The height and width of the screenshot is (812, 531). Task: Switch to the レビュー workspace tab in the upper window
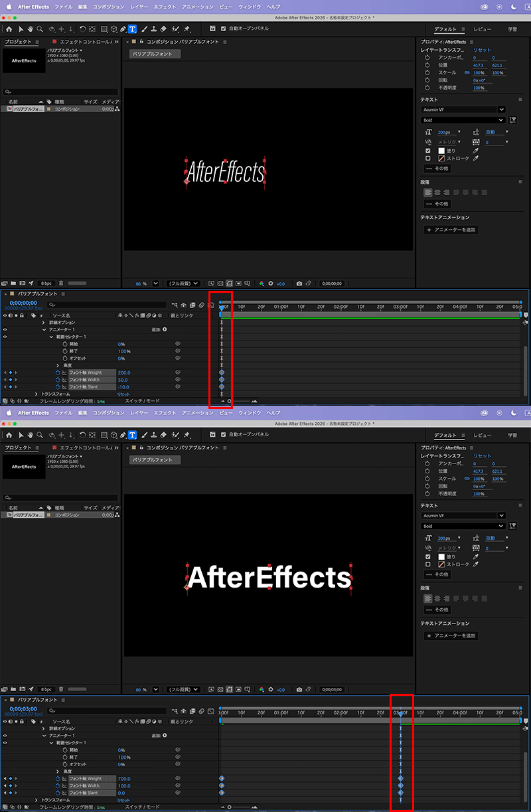pos(483,30)
